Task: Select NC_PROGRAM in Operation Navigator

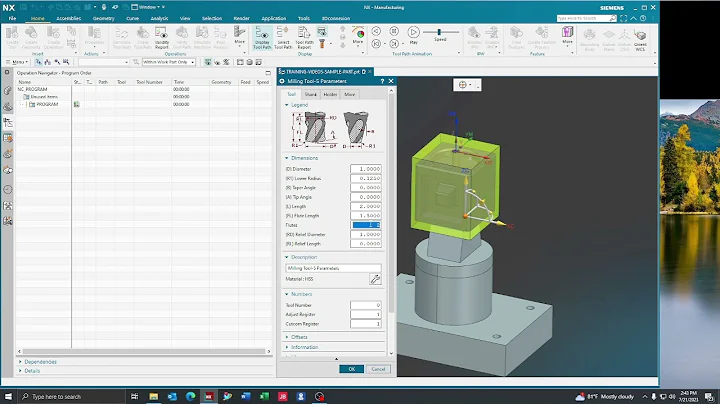Action: (33, 89)
